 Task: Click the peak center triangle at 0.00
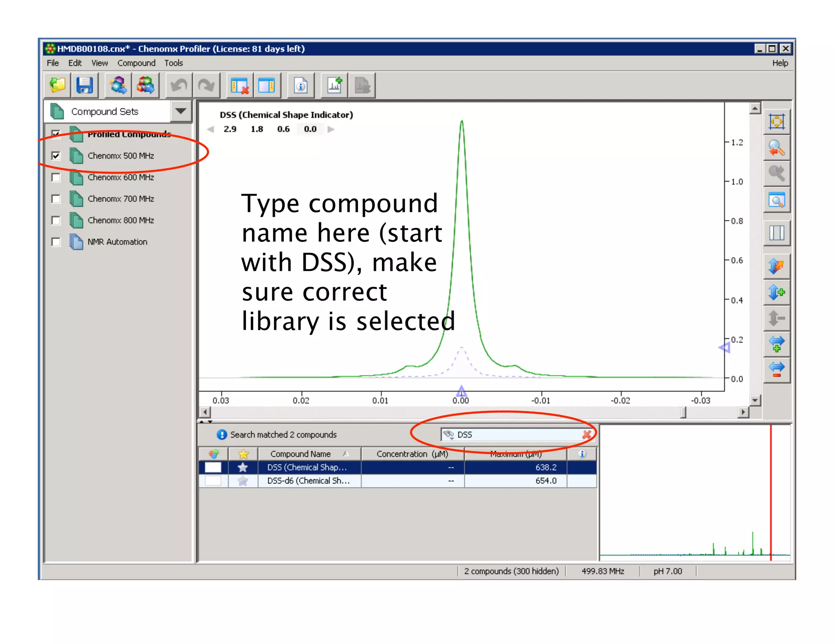(x=461, y=391)
